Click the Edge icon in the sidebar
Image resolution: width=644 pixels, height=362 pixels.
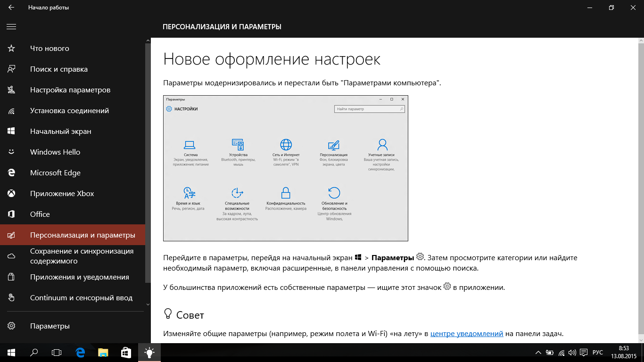[x=11, y=173]
